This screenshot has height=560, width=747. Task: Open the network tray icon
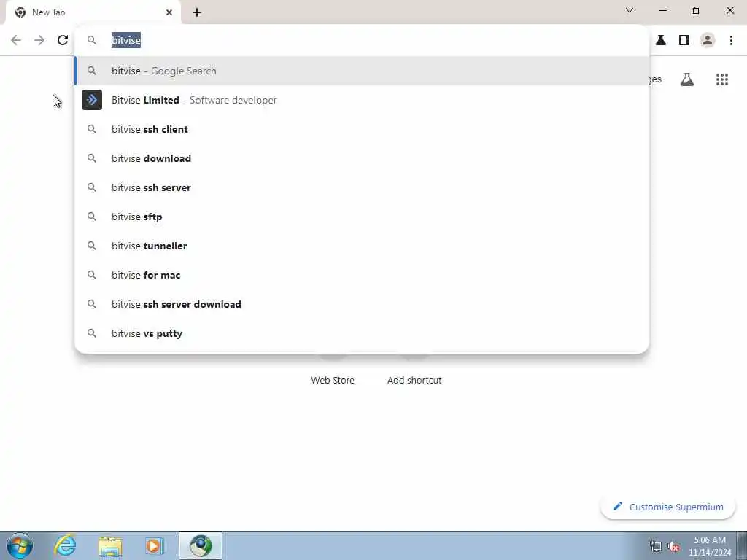(x=656, y=547)
